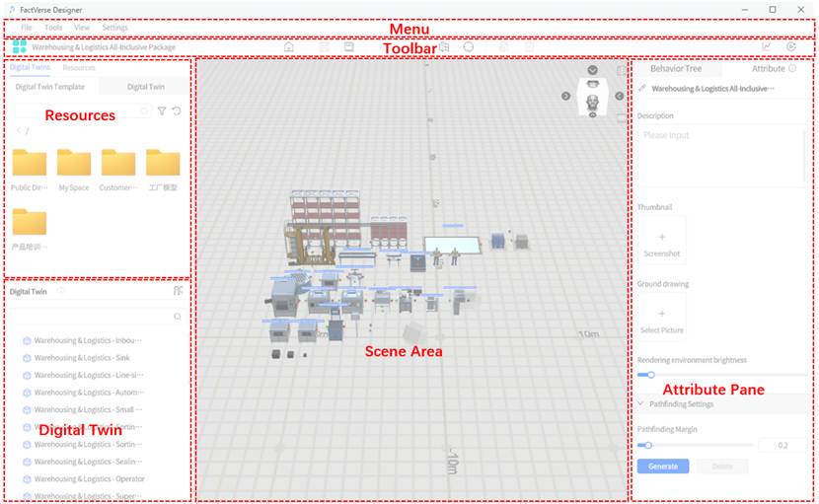Click the Description input field
This screenshot has width=819, height=504.
[720, 153]
